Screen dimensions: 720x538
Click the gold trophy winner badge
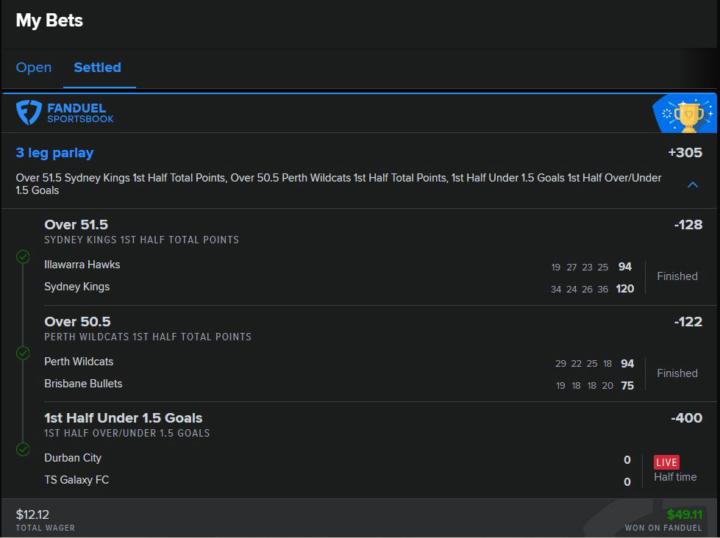(x=688, y=115)
